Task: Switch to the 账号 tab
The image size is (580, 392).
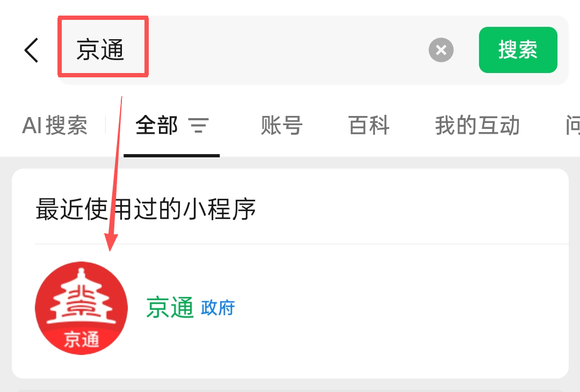Action: 281,125
